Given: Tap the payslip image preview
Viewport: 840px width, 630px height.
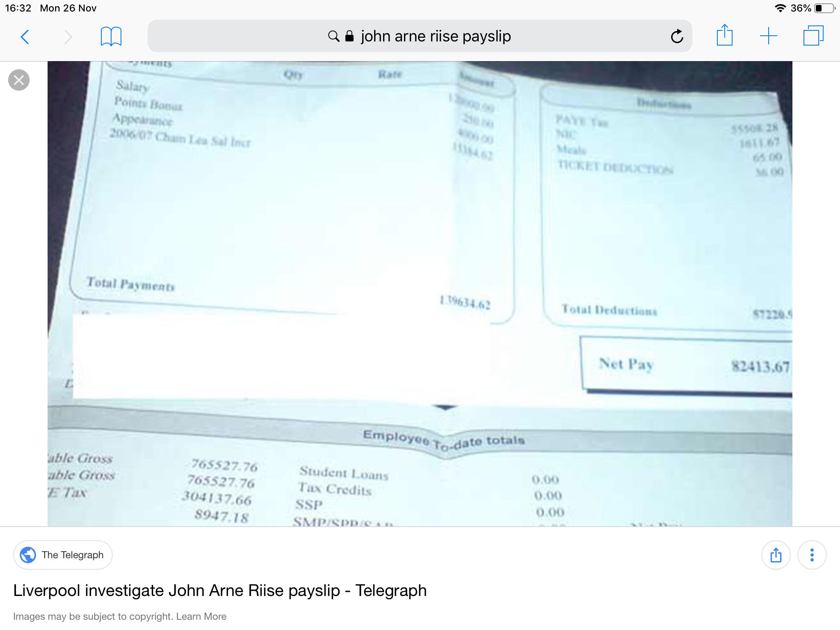Looking at the screenshot, I should [x=420, y=294].
